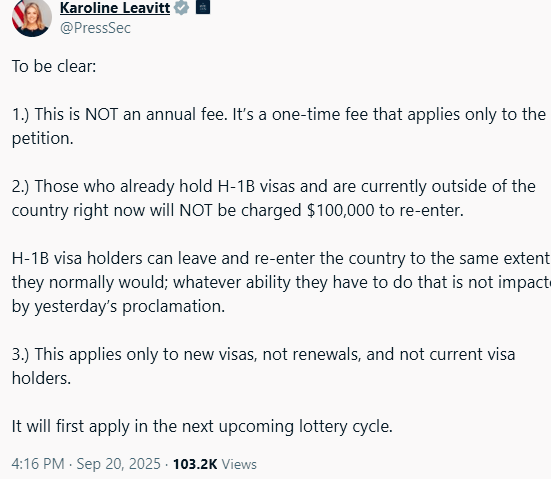551x479 pixels.
Task: Click the gray verified checkmark badge
Action: [181, 7]
